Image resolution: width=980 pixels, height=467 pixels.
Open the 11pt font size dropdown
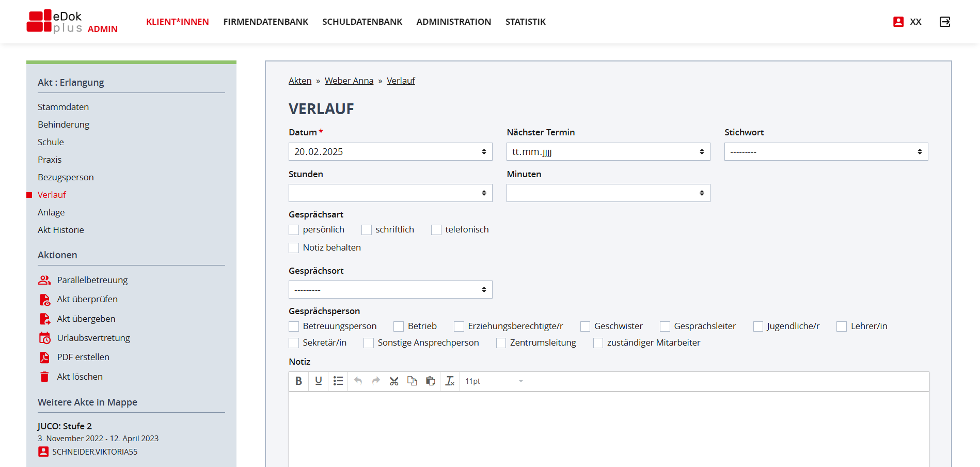point(494,381)
